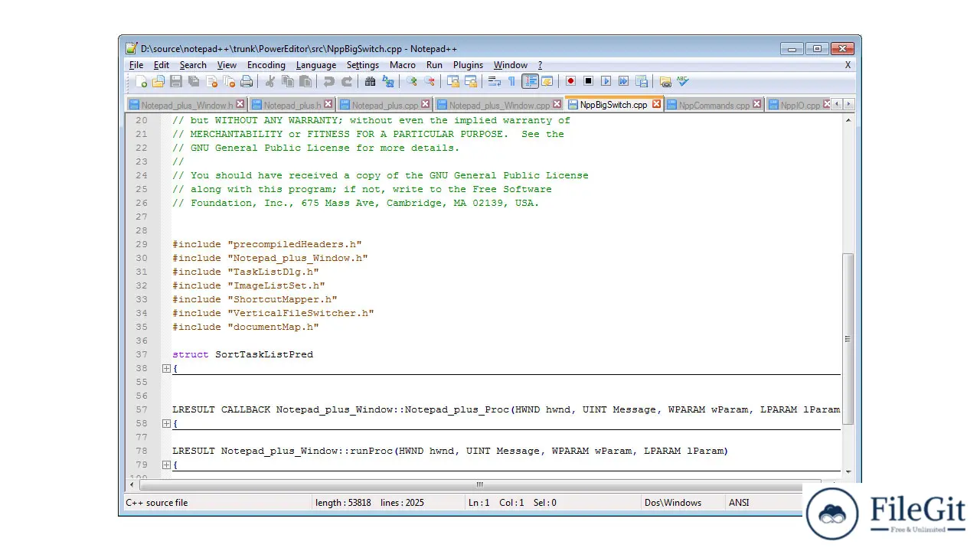Click the Paste toolbar icon

pyautogui.click(x=305, y=81)
